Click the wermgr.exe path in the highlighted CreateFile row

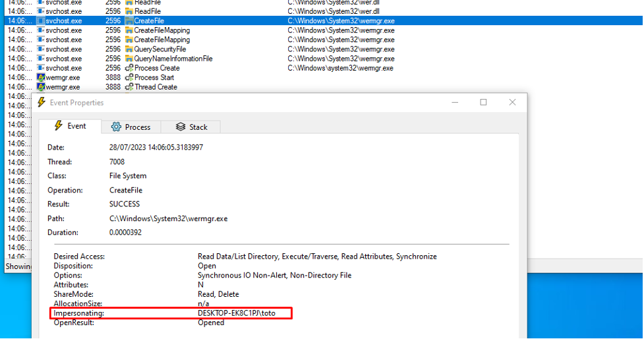point(341,20)
